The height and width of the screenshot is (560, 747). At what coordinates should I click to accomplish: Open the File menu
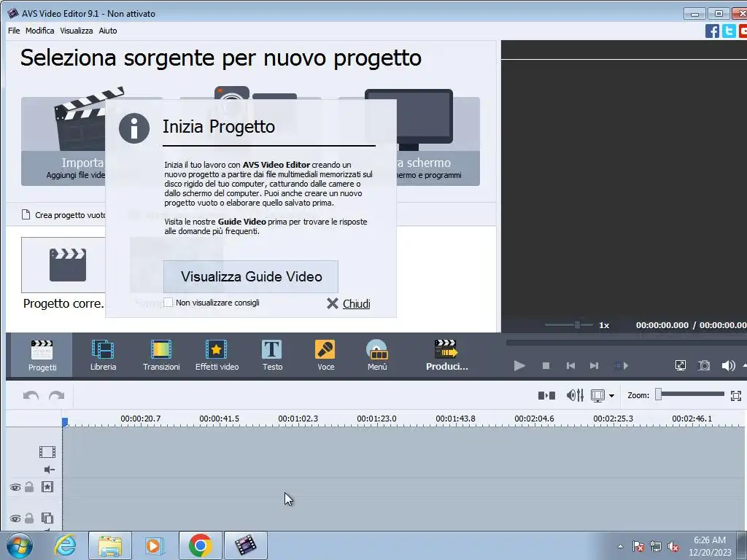tap(14, 31)
